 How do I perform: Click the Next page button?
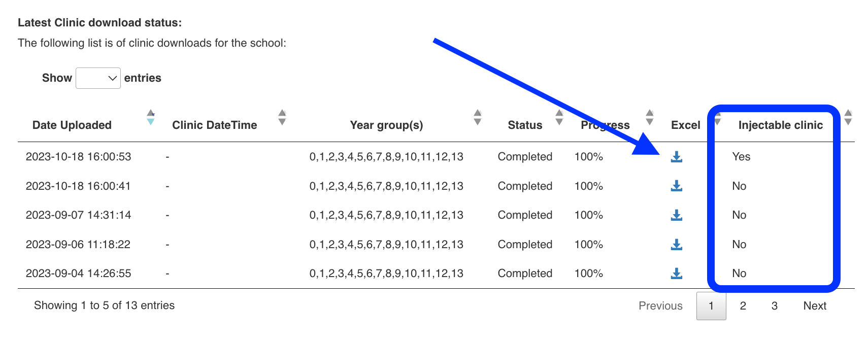tap(815, 306)
